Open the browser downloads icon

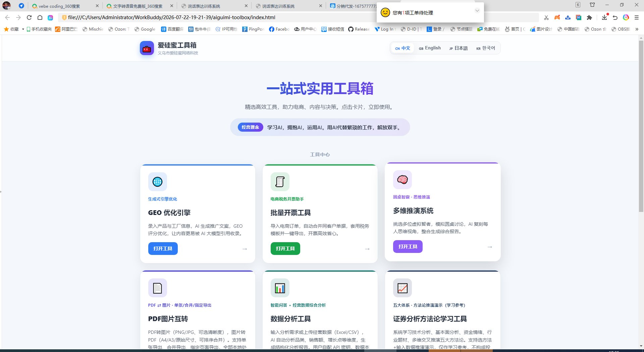pyautogui.click(x=604, y=17)
